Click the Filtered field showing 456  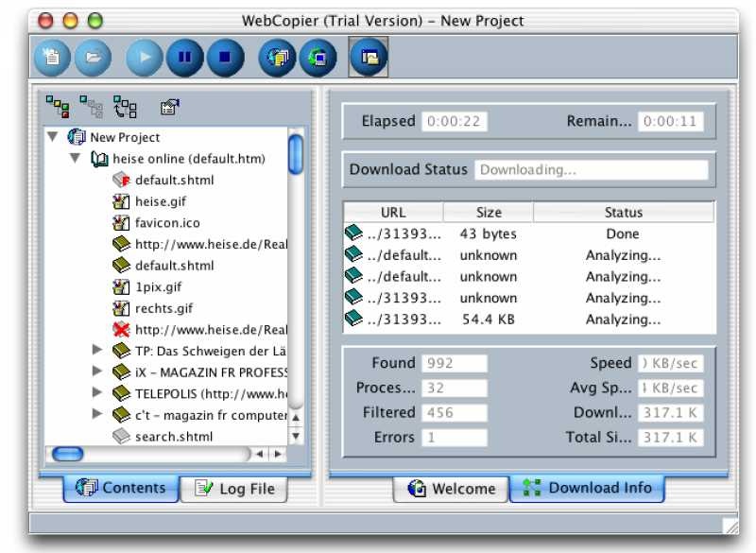tap(455, 413)
